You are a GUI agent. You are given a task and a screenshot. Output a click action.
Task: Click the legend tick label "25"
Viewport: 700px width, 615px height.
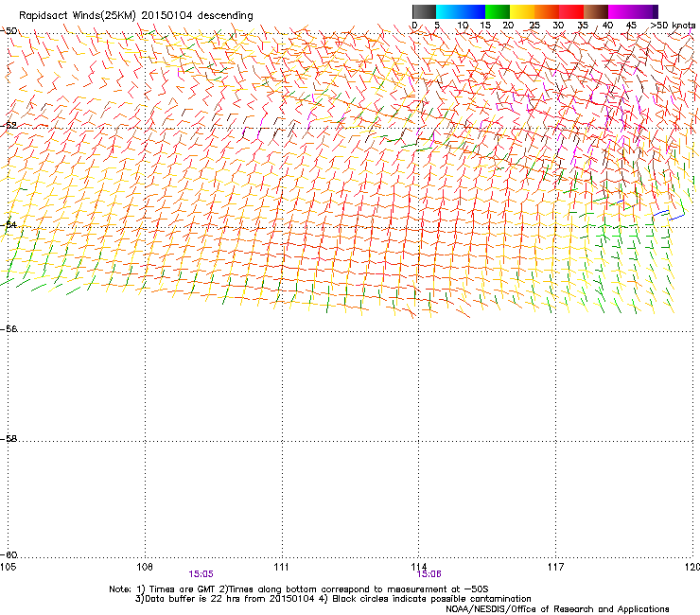[x=534, y=26]
